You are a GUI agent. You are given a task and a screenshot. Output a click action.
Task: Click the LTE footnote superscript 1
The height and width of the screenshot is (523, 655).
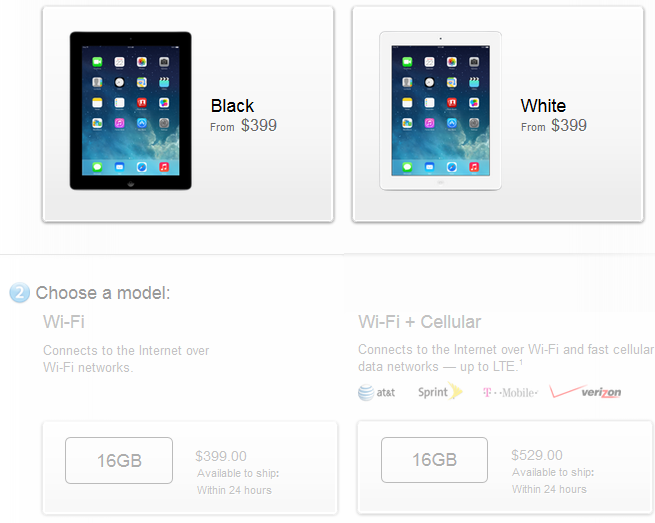521,362
